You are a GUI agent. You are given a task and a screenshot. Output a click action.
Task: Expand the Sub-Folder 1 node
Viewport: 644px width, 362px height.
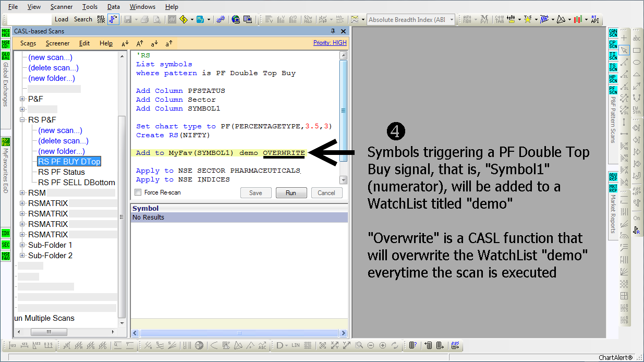tap(22, 245)
